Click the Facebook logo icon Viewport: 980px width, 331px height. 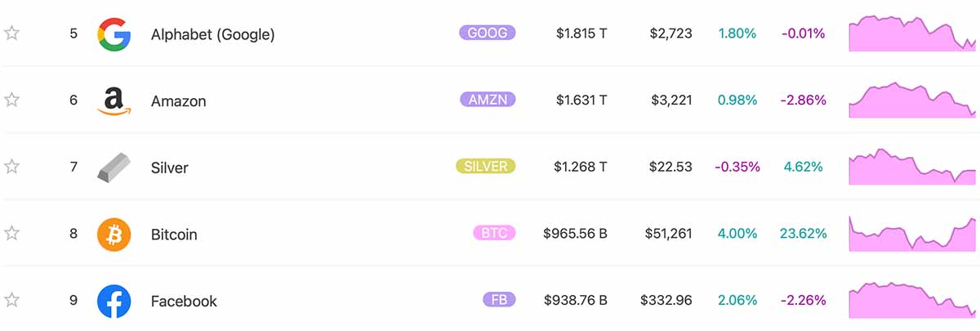point(114,302)
